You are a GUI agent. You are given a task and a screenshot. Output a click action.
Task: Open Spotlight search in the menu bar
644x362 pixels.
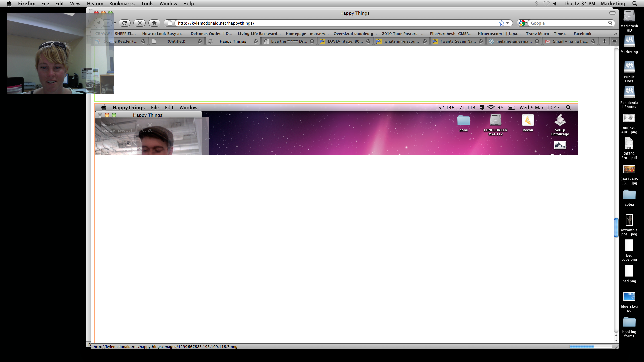(x=635, y=4)
